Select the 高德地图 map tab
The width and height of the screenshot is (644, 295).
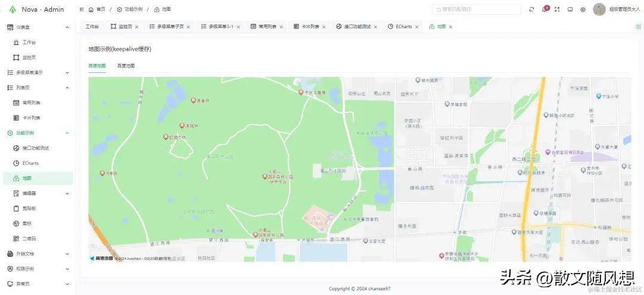point(97,66)
